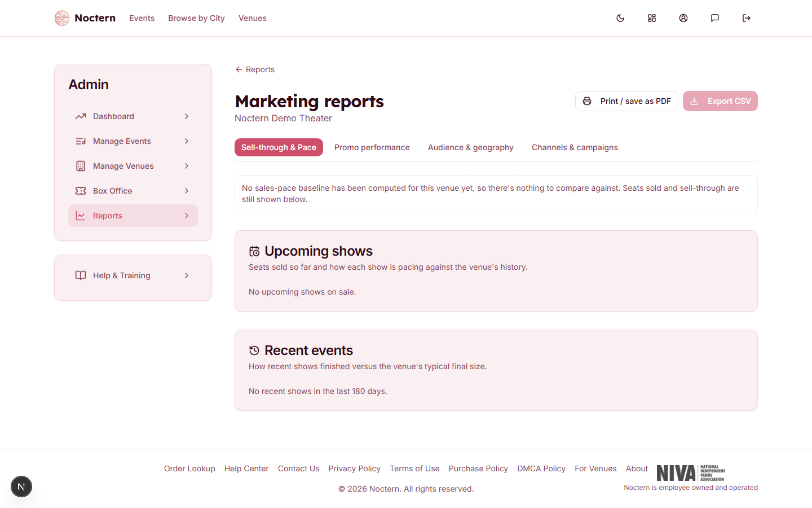Click the Noctern brand name

[x=95, y=18]
